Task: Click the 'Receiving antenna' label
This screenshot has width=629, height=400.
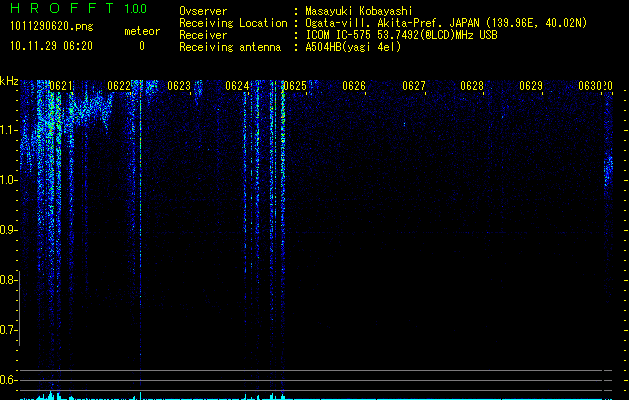Action: point(230,47)
